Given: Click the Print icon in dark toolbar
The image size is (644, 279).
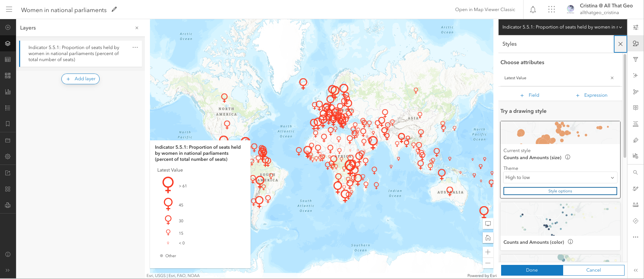Looking at the screenshot, I should pos(8,205).
